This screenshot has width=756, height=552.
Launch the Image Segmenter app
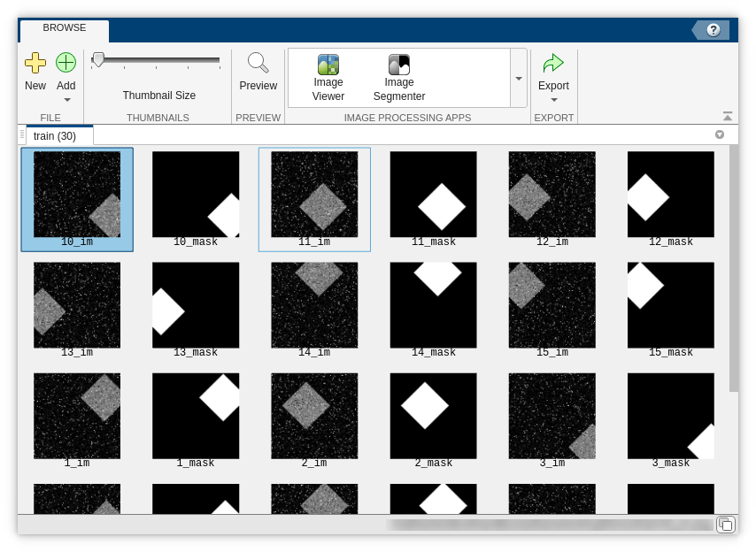[x=399, y=65]
